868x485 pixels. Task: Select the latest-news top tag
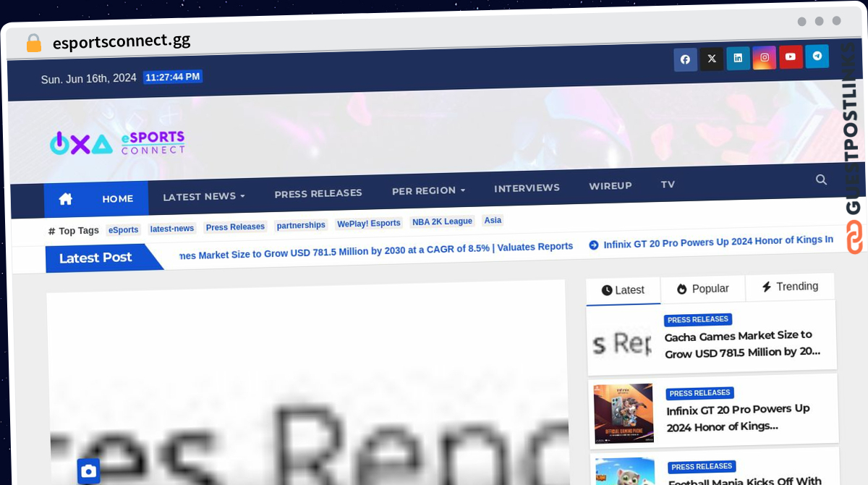[172, 229]
